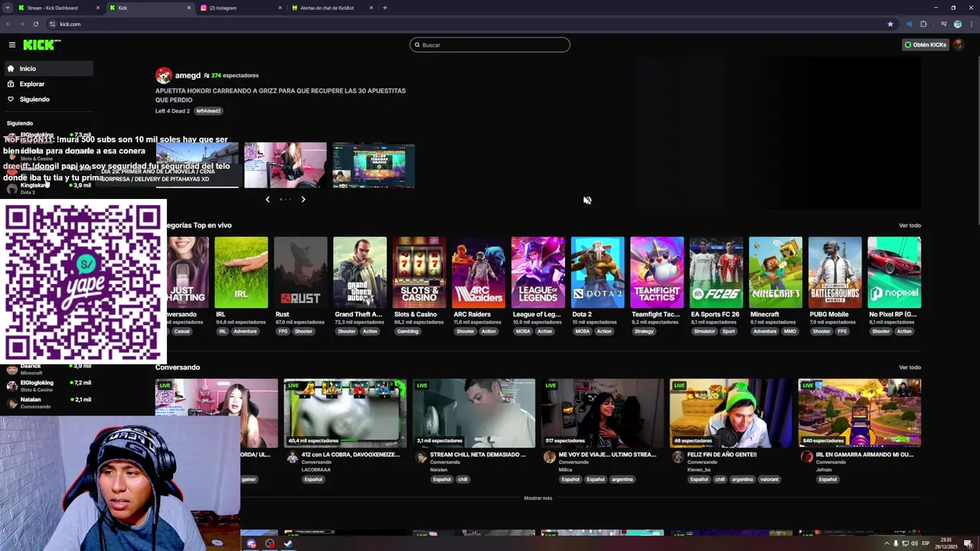Click the Gambling tag under Slots & Casino

tap(407, 331)
